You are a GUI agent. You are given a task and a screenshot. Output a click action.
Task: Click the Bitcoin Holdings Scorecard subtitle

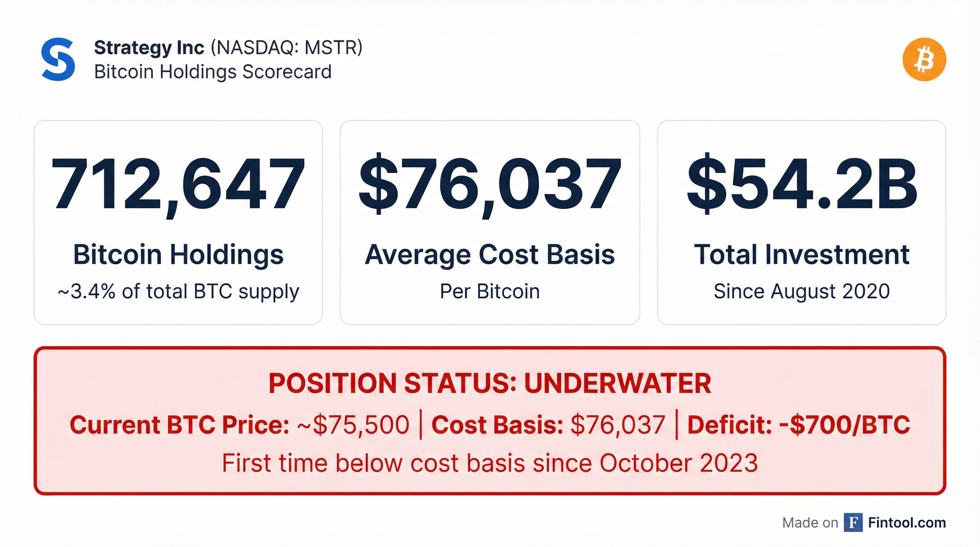pos(213,72)
